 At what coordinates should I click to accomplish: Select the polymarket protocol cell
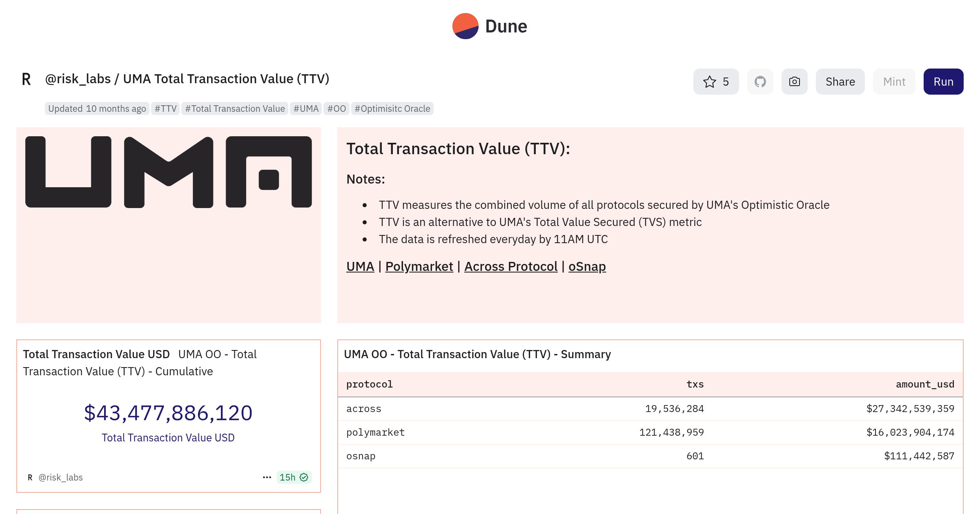[376, 432]
